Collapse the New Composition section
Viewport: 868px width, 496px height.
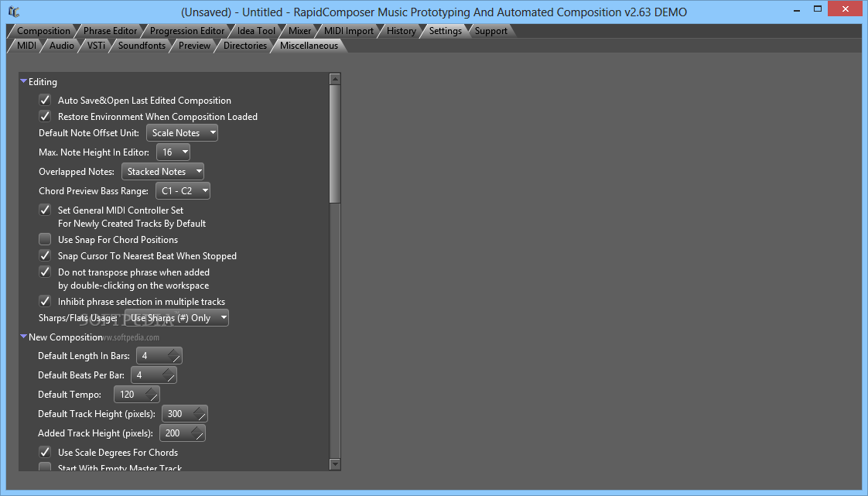coord(24,337)
